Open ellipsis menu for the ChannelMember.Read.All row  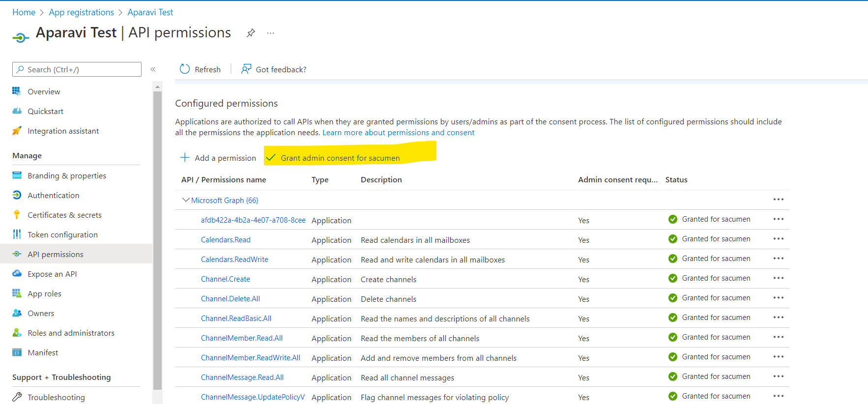point(778,337)
